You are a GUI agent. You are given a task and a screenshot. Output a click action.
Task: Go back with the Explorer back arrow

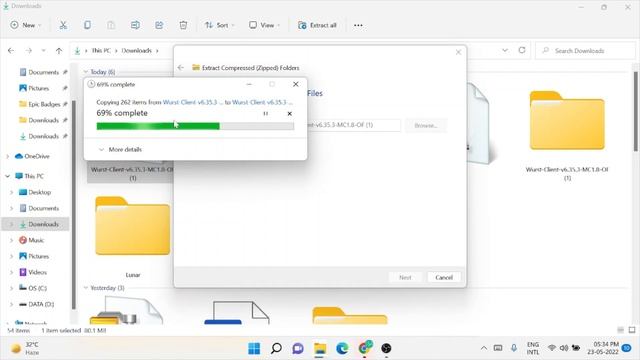tap(11, 51)
